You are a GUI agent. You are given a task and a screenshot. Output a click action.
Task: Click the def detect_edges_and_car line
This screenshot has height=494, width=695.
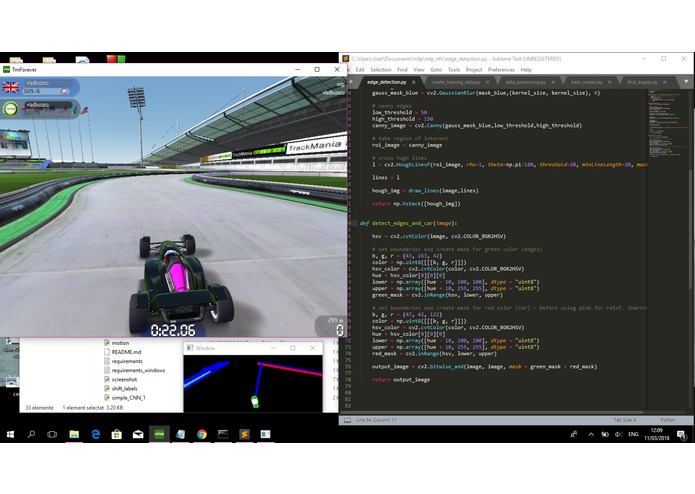coord(408,223)
